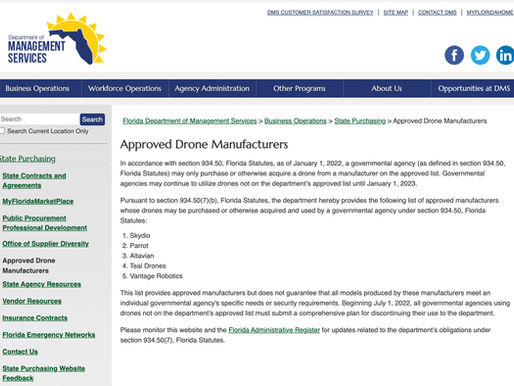The height and width of the screenshot is (386, 514).
Task: Click Business Operations breadcrumb link
Action: [x=295, y=121]
